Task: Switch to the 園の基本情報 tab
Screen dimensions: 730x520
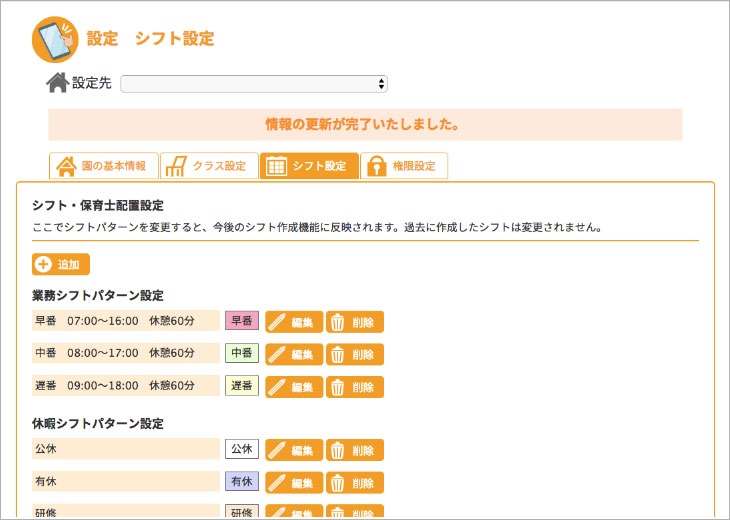Action: 104,166
